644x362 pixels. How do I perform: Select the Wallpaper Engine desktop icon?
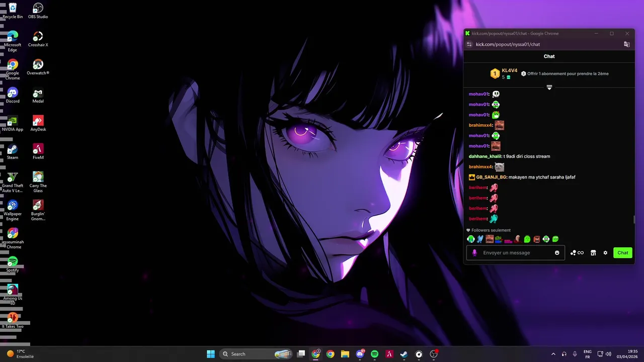13,210
